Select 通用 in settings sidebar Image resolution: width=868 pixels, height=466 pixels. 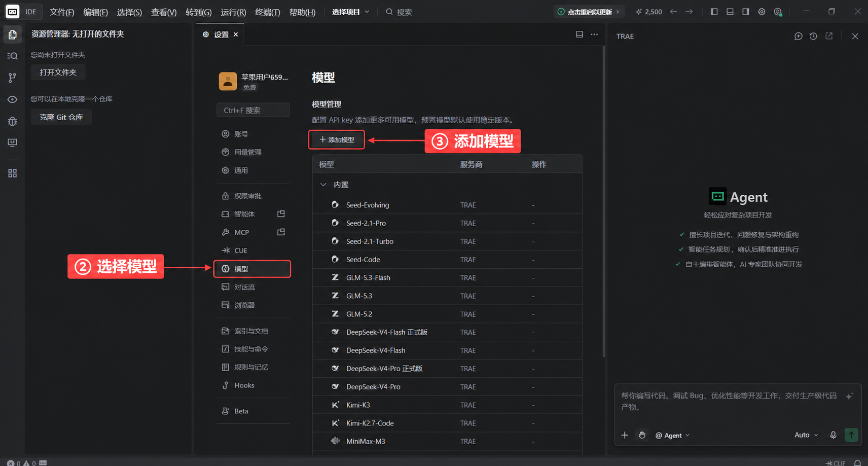coord(252,170)
